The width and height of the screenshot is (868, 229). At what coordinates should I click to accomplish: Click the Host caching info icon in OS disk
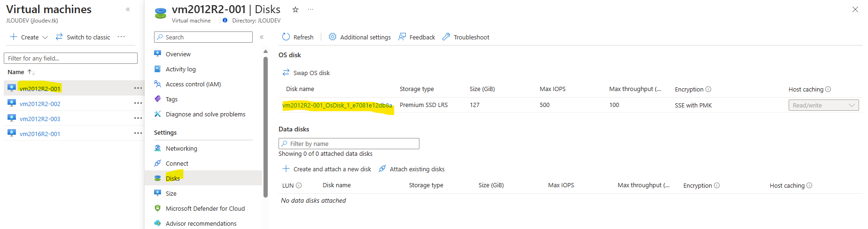coord(828,89)
